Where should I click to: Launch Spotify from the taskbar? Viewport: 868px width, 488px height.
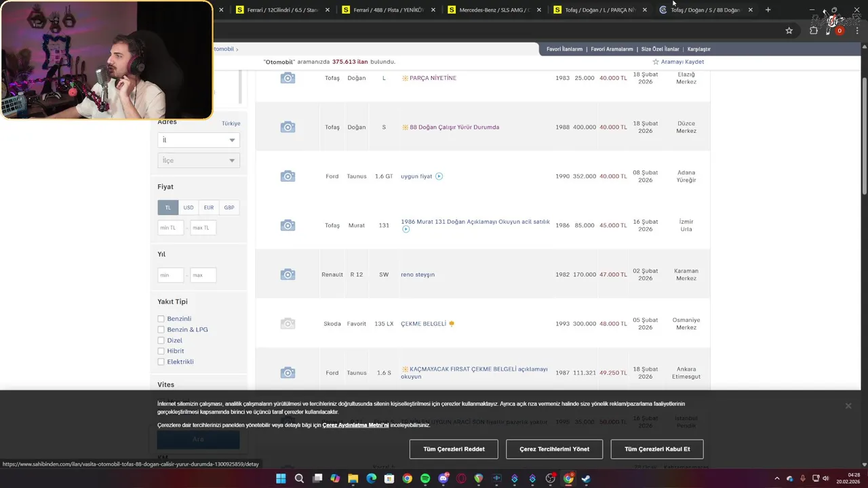click(x=425, y=479)
